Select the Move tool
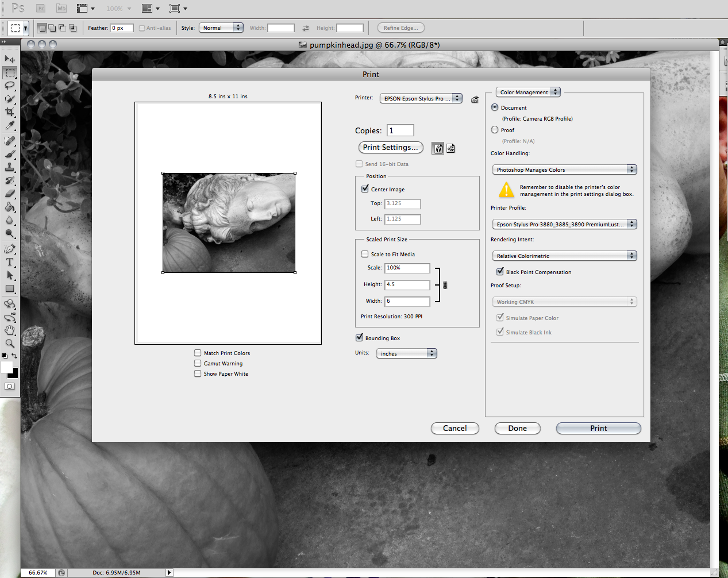Image resolution: width=728 pixels, height=578 pixels. click(10, 59)
